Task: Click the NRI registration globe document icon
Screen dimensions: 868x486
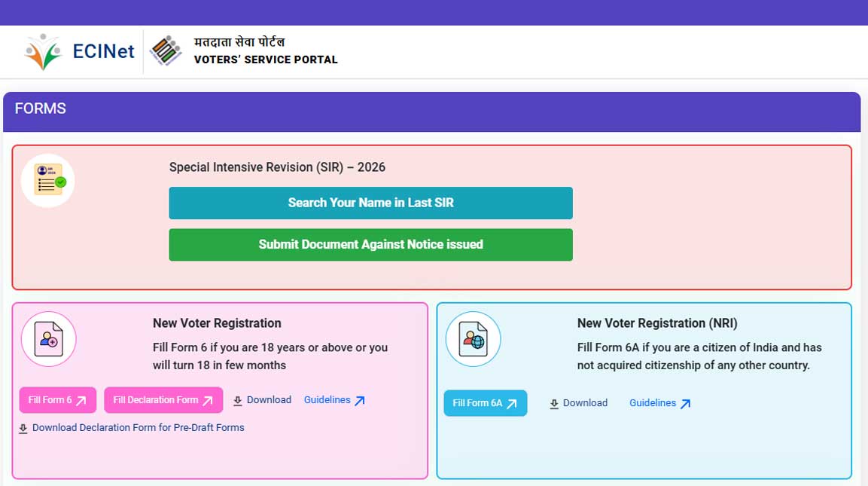Action: (x=473, y=339)
